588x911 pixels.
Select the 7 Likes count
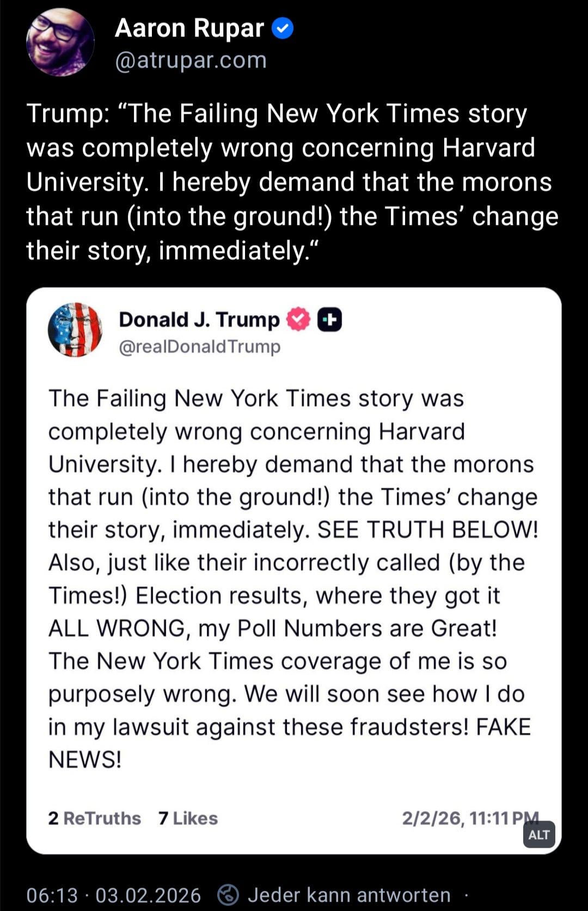coord(188,818)
